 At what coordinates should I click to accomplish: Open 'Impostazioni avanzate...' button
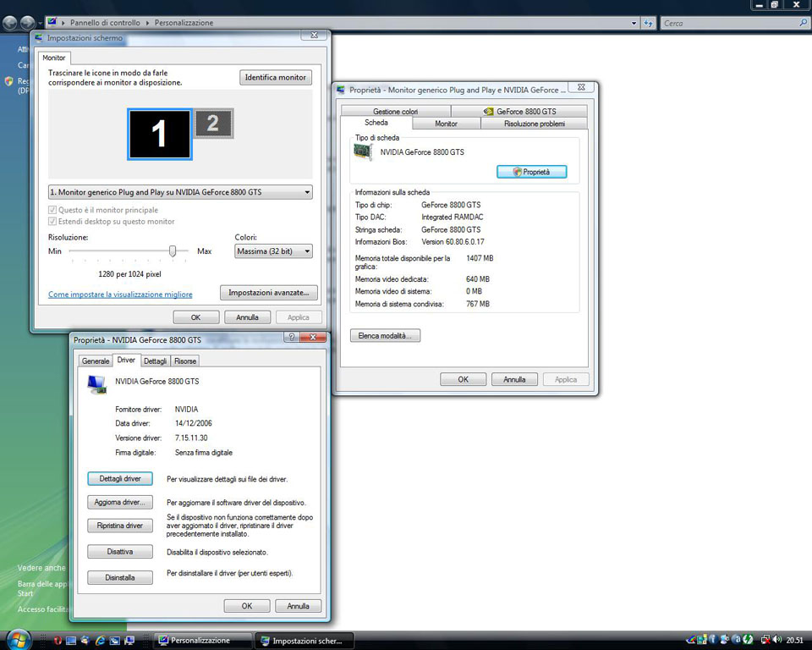(269, 293)
